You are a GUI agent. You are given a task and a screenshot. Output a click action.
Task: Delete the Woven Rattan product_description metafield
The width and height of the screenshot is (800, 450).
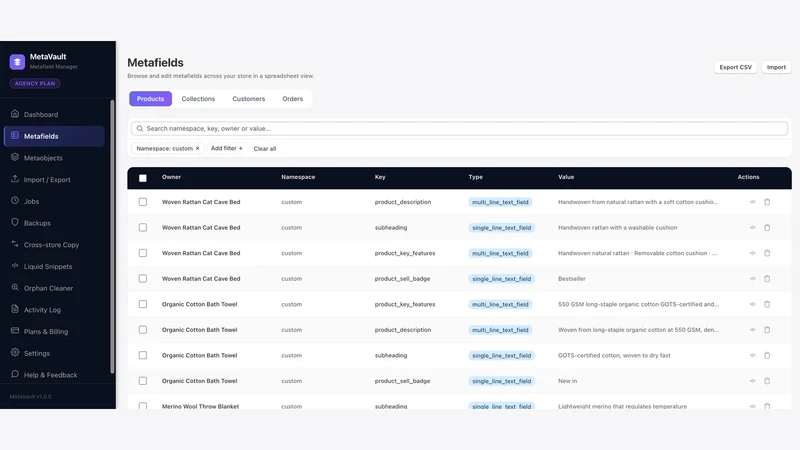click(767, 202)
